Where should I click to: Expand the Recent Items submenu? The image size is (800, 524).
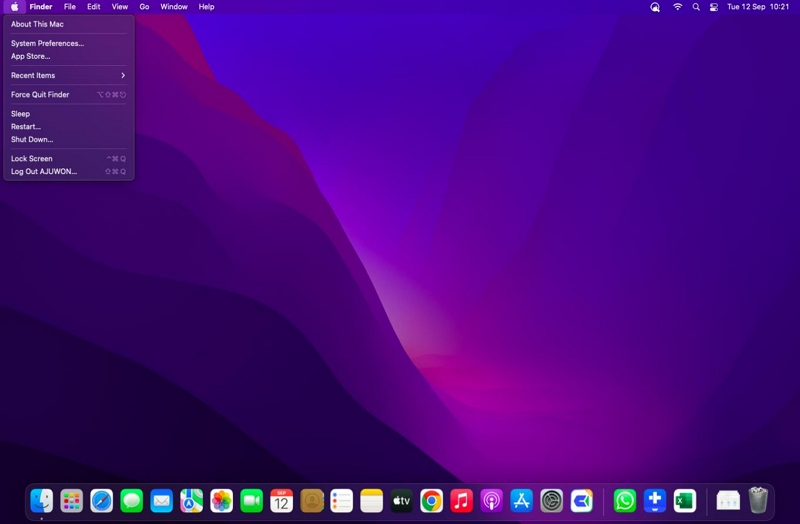(68, 75)
